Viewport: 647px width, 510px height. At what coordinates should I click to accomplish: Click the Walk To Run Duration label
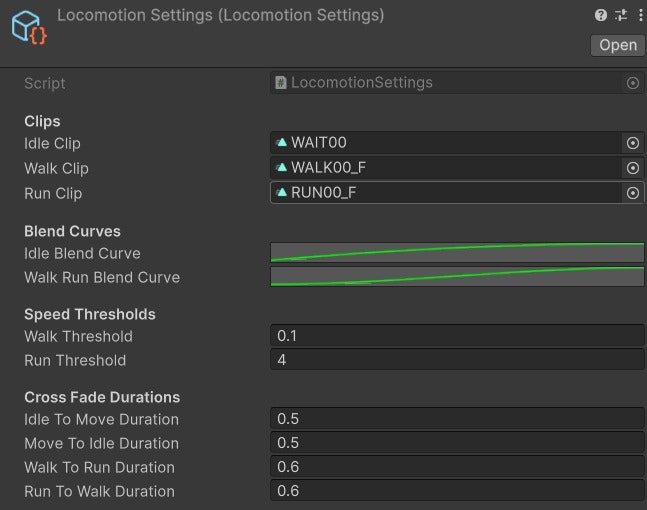tap(99, 467)
